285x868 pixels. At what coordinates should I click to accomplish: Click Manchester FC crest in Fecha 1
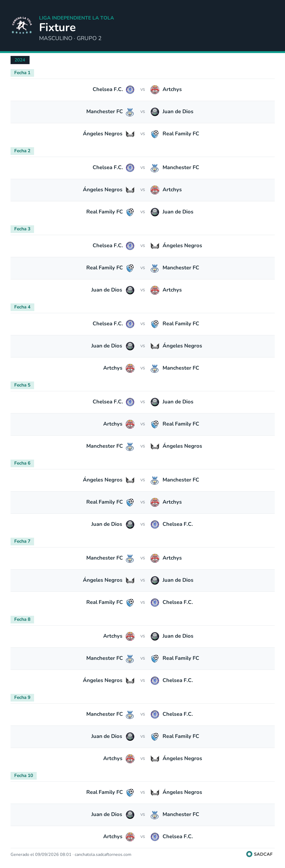click(130, 112)
